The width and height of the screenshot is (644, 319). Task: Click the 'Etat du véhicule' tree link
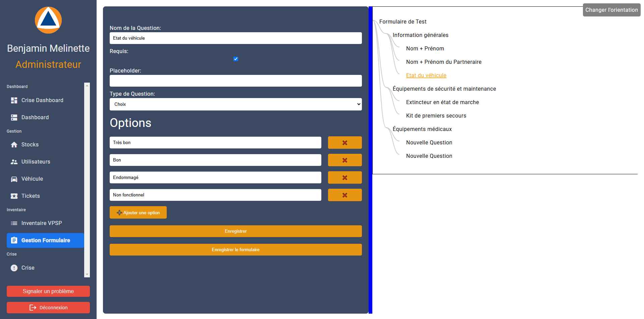[426, 76]
